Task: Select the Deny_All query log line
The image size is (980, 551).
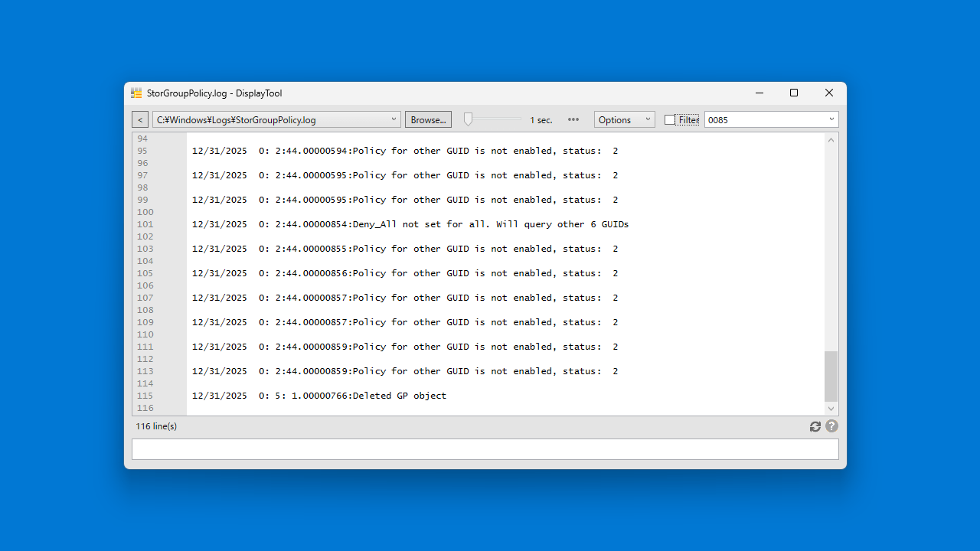Action: click(410, 223)
